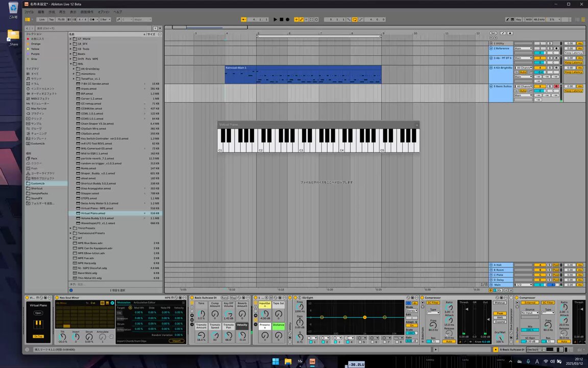The width and height of the screenshot is (588, 368).
Task: Collapse the M4L folder
Action: pos(70,64)
